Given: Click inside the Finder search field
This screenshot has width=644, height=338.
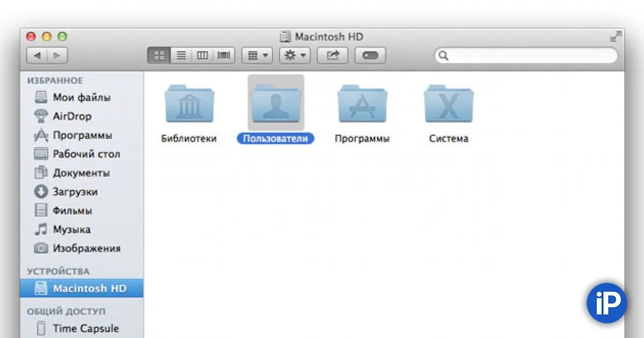Looking at the screenshot, I should click(526, 55).
